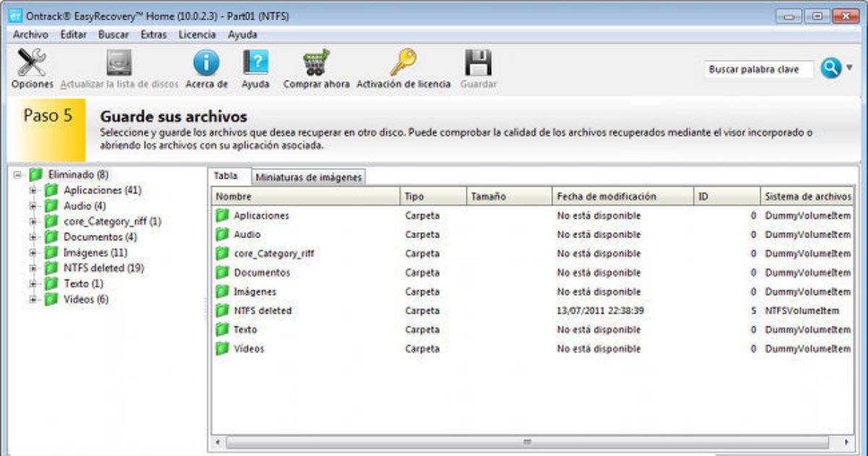Screen dimensions: 868x456
Task: Click the EasyRecovery app icon in title bar
Action: [16, 16]
